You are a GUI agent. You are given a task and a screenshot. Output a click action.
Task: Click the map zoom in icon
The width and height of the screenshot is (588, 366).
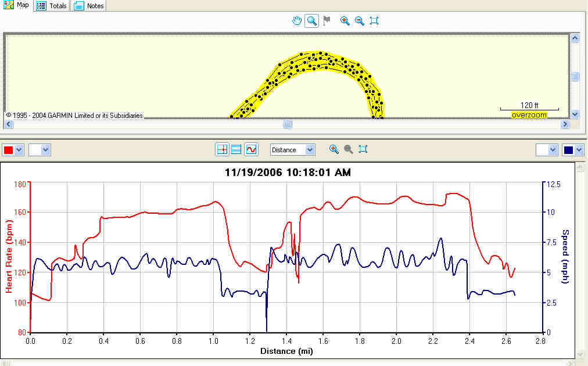tap(345, 21)
